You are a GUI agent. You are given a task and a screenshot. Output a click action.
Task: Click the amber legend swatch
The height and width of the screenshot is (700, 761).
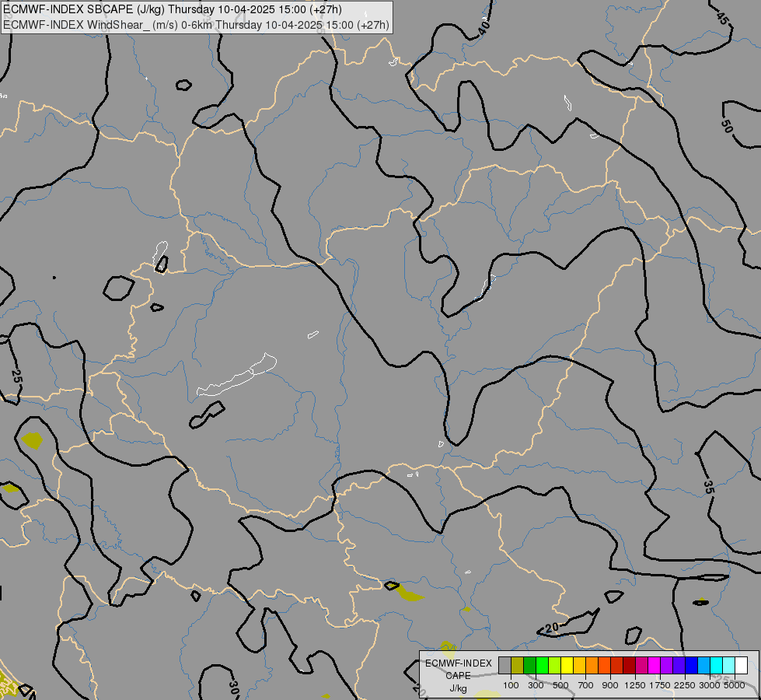pyautogui.click(x=579, y=666)
